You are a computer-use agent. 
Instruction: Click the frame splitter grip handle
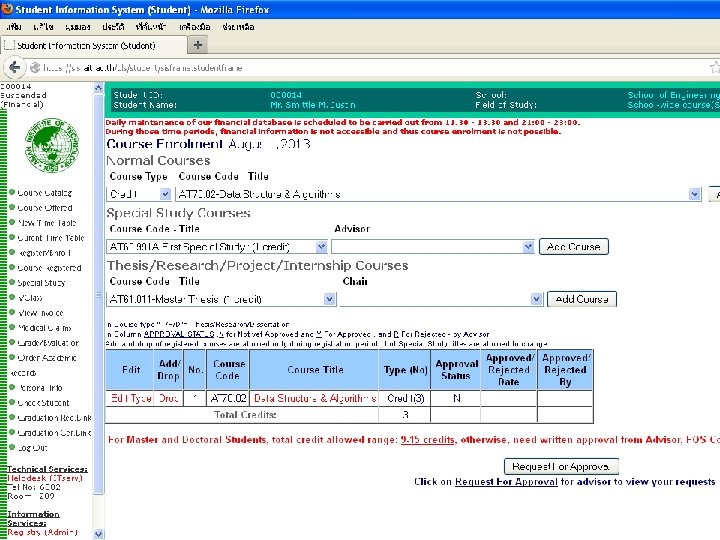(98, 295)
